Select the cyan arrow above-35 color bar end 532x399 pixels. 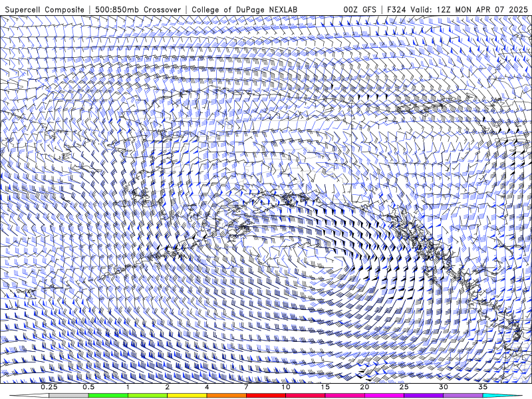tap(503, 396)
